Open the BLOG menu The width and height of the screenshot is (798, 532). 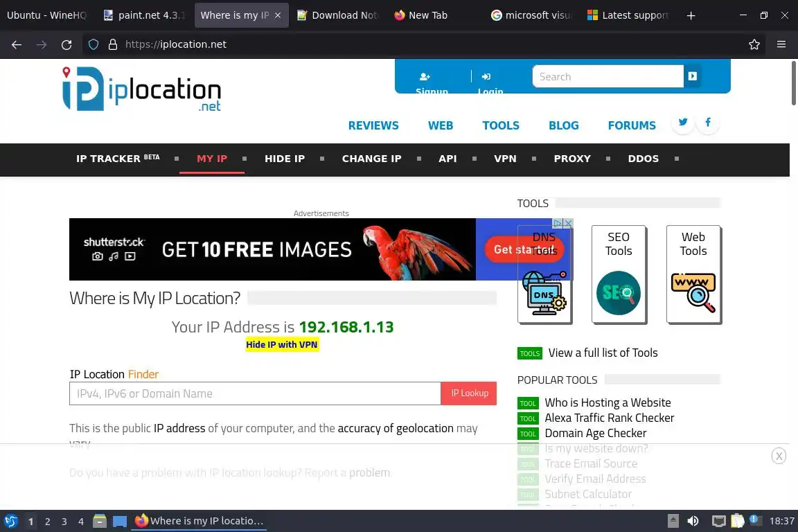point(563,126)
